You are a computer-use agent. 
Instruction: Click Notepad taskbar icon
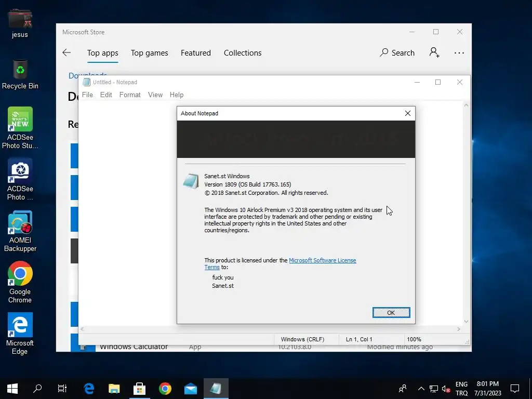tap(216, 389)
